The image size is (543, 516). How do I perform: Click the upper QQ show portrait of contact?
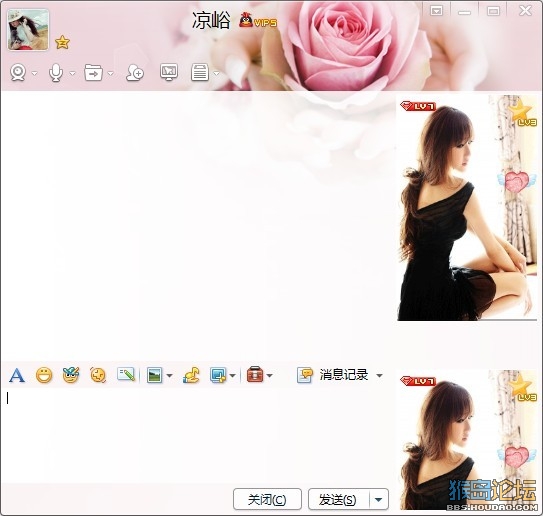(466, 208)
